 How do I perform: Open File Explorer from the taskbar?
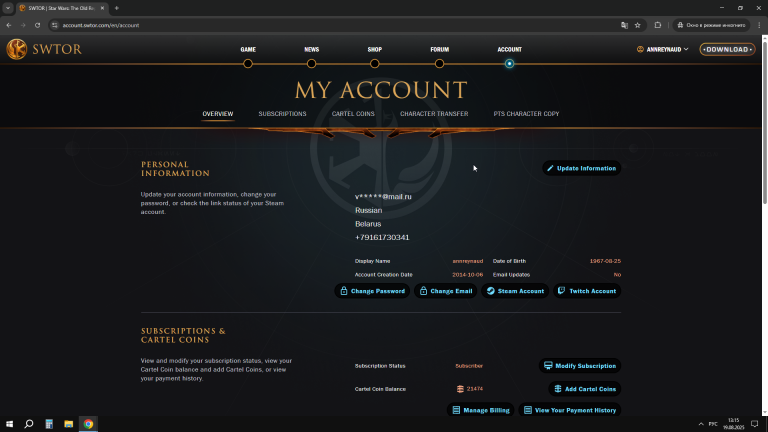click(69, 424)
